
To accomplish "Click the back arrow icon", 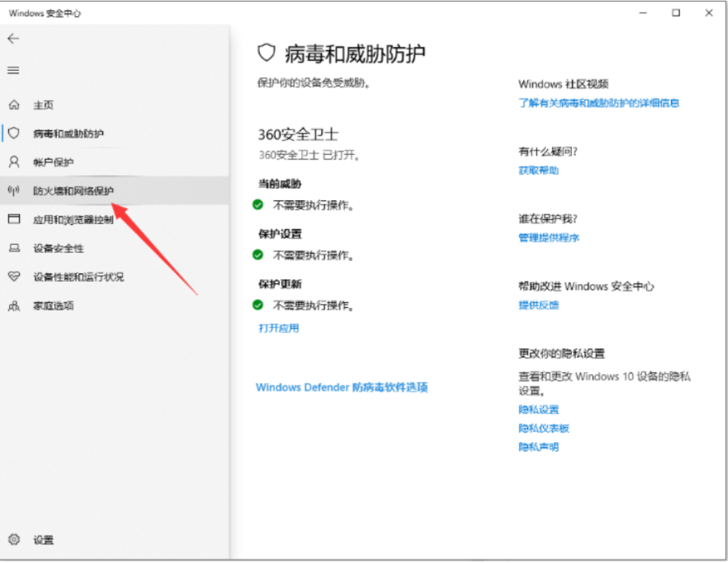I will [x=13, y=39].
